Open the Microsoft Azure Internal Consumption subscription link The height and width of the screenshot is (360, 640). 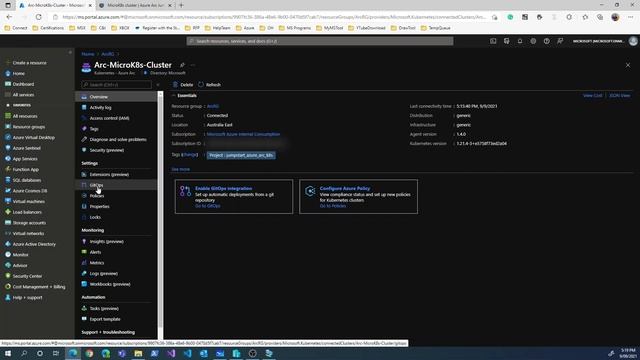pos(243,134)
